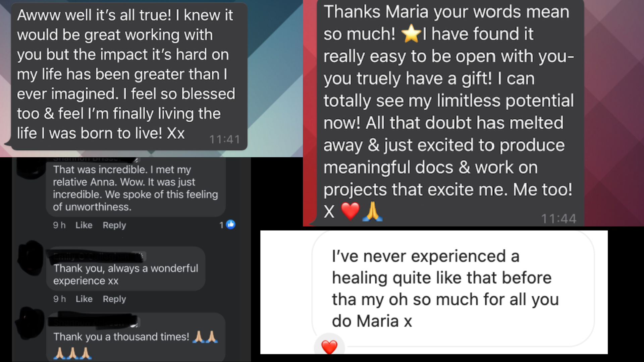Click the blue thumbs-up reaction icon
644x362 pixels.
coord(230,225)
